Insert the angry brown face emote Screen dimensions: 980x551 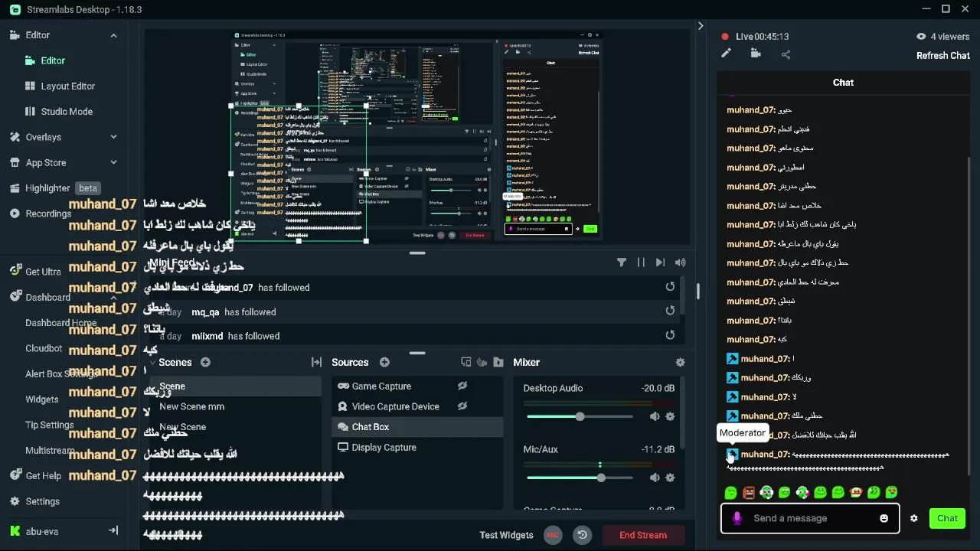point(749,493)
